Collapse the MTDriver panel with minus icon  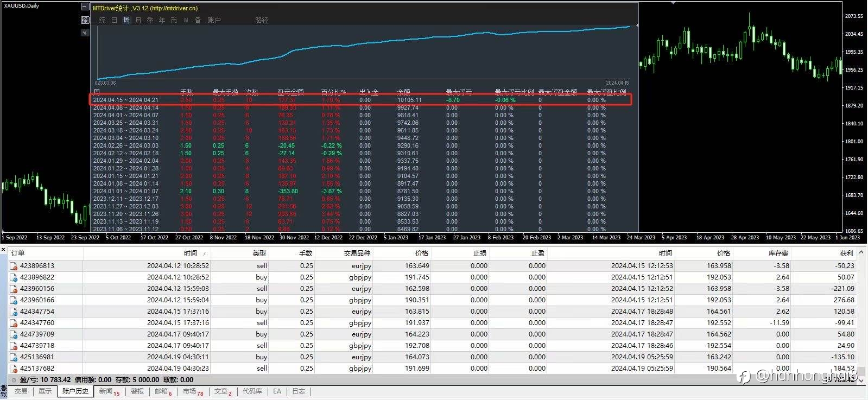click(x=85, y=7)
